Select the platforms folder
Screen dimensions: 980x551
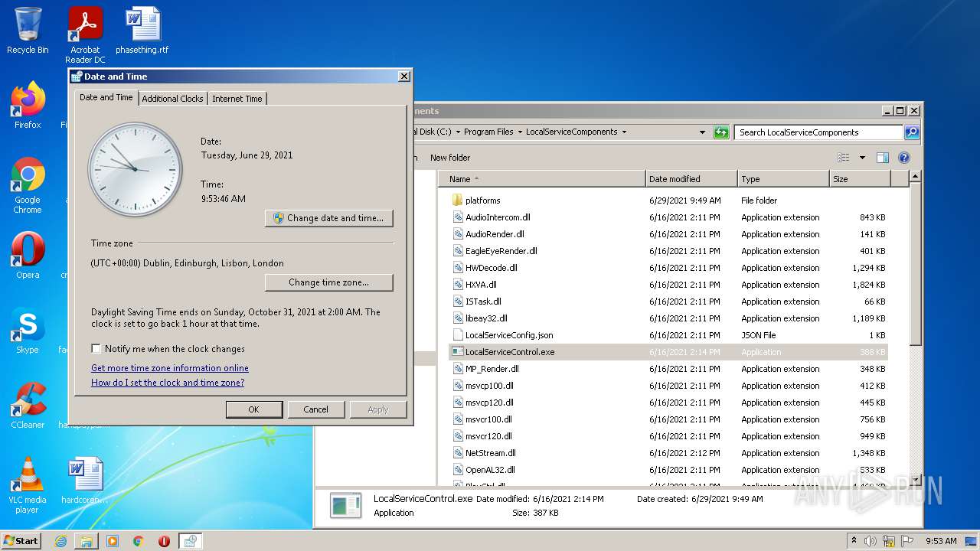click(x=668, y=201)
